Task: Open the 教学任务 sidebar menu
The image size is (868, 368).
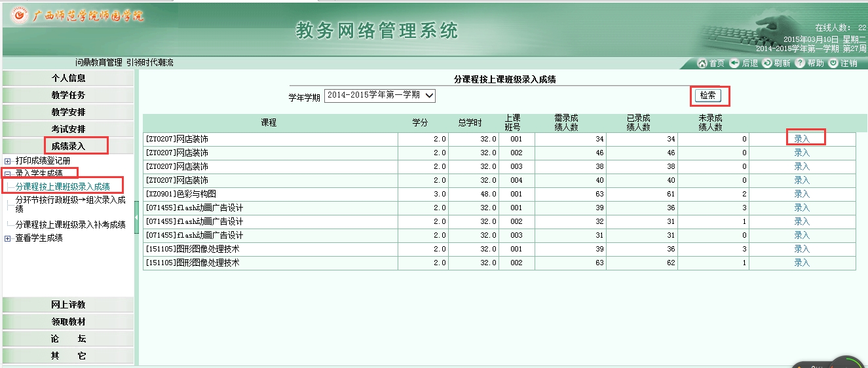Action: click(x=68, y=95)
